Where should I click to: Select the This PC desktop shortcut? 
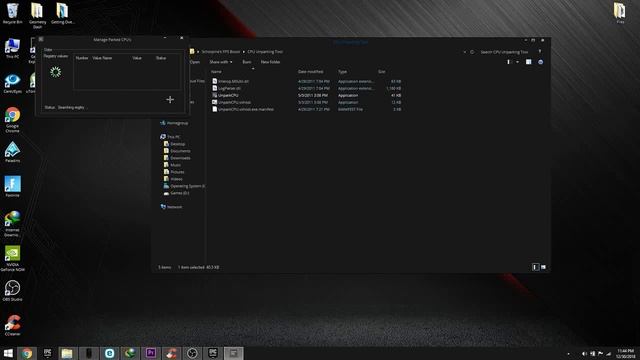pos(12,49)
